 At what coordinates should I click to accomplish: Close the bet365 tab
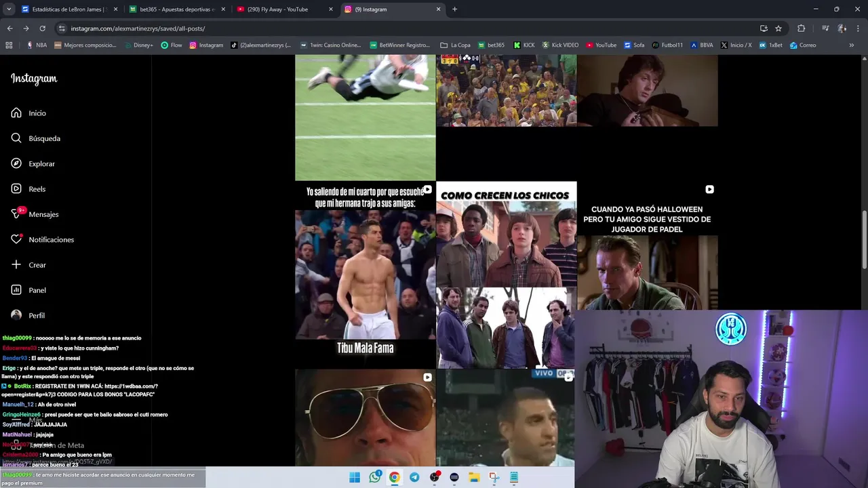223,9
